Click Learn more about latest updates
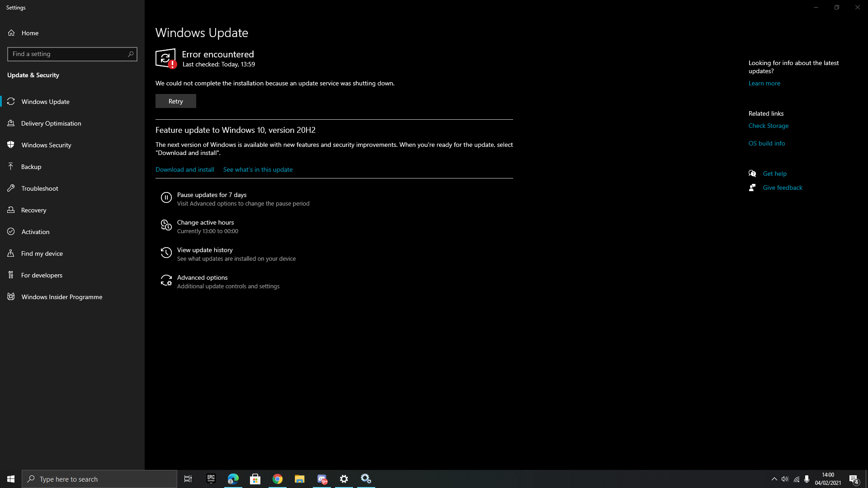The image size is (868, 488). click(764, 83)
